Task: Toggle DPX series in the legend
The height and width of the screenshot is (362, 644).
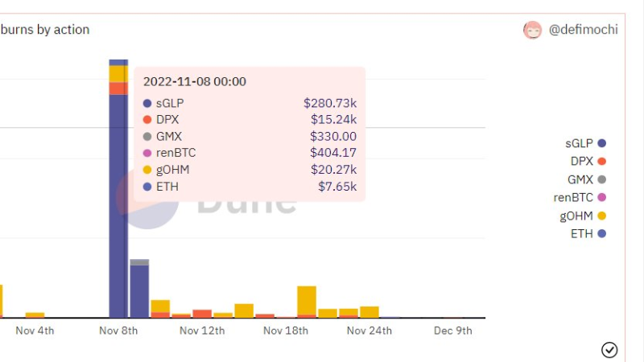Action: (588, 162)
